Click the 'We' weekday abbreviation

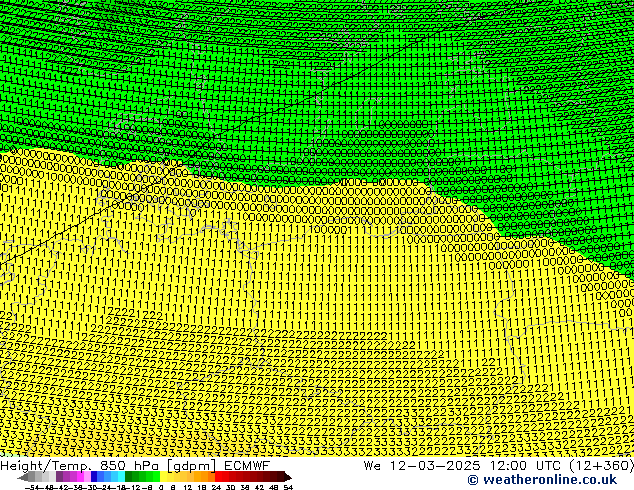(372, 466)
